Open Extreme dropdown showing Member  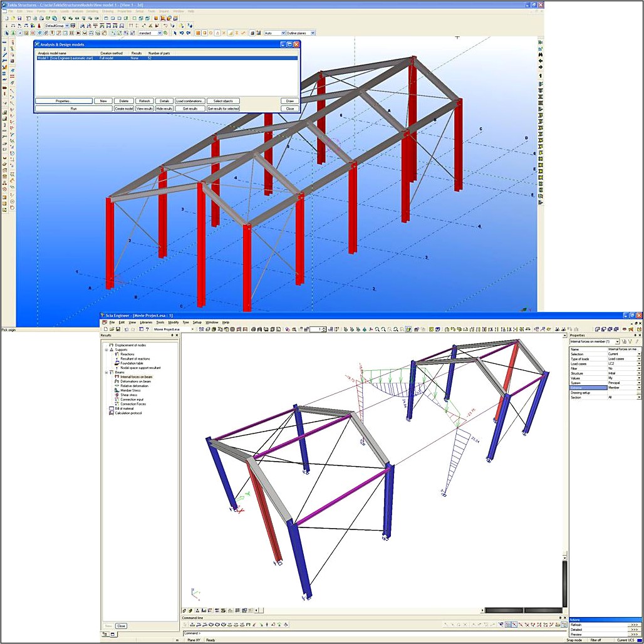click(x=638, y=388)
